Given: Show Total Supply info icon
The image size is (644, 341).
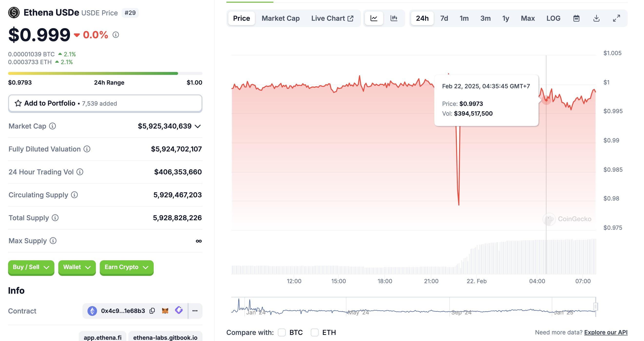Looking at the screenshot, I should pos(55,218).
